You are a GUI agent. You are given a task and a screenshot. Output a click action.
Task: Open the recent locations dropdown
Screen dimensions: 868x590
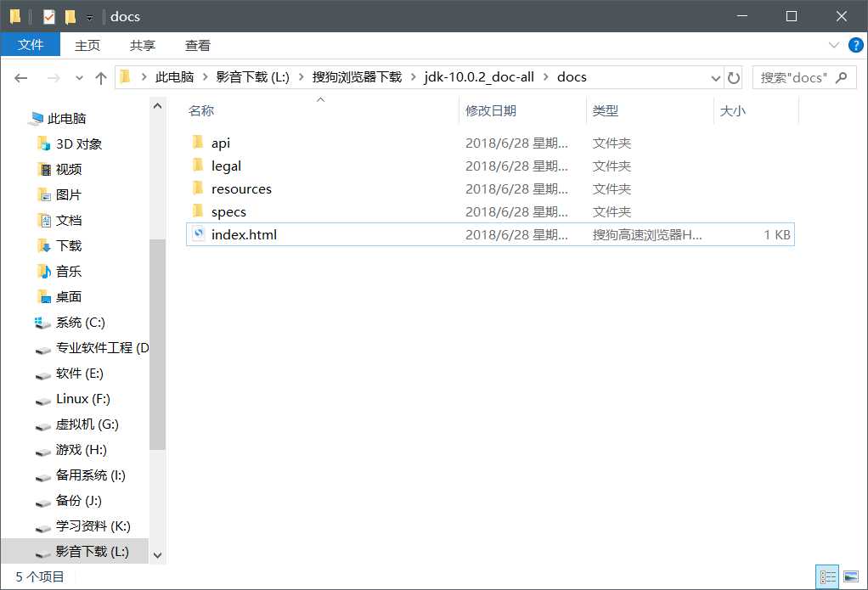coord(79,78)
